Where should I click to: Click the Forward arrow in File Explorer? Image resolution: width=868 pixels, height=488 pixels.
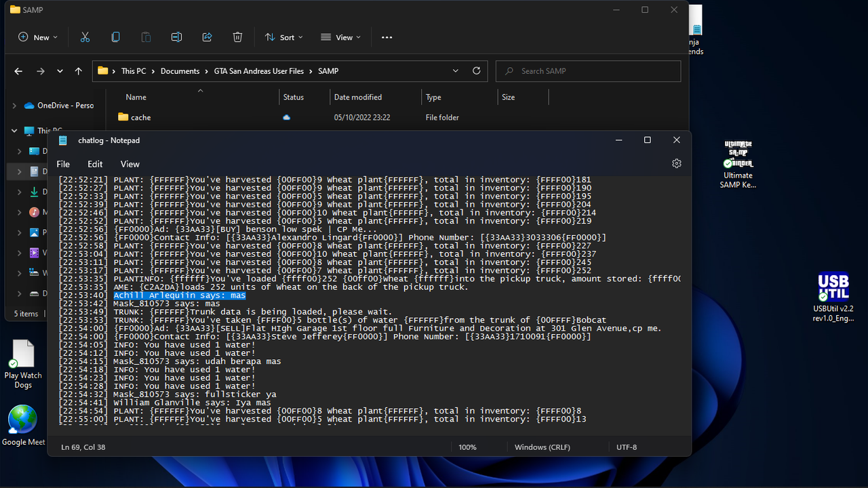41,71
